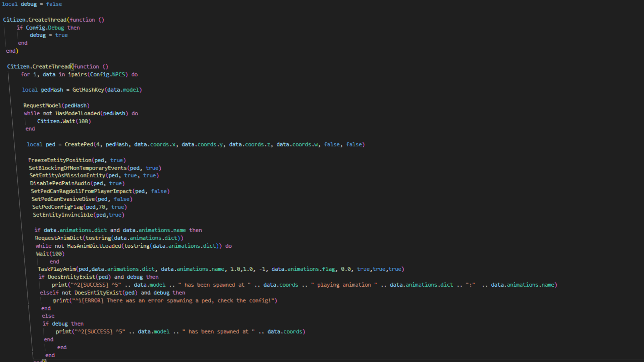Click the ERROR print message string
The height and width of the screenshot is (362, 644).
[x=173, y=301]
